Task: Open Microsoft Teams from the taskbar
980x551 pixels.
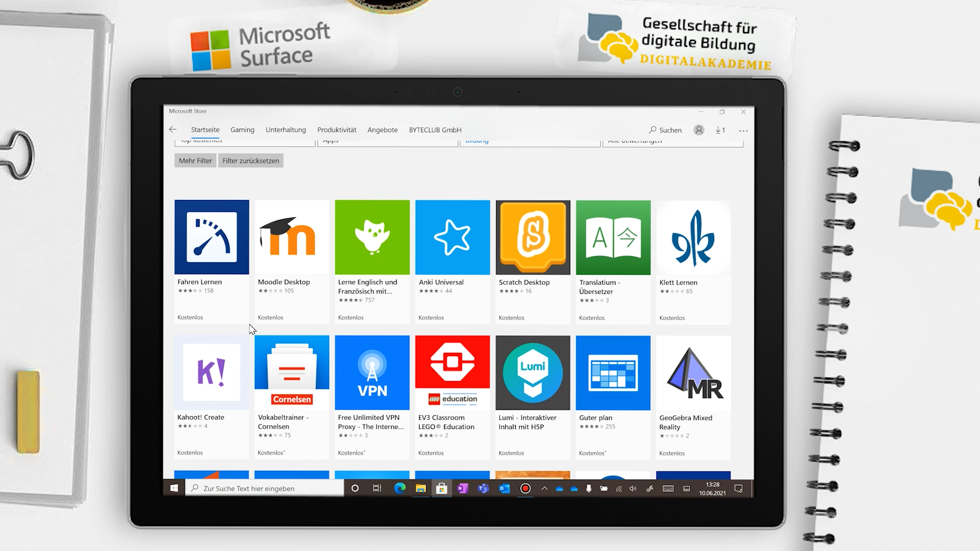Action: 483,488
